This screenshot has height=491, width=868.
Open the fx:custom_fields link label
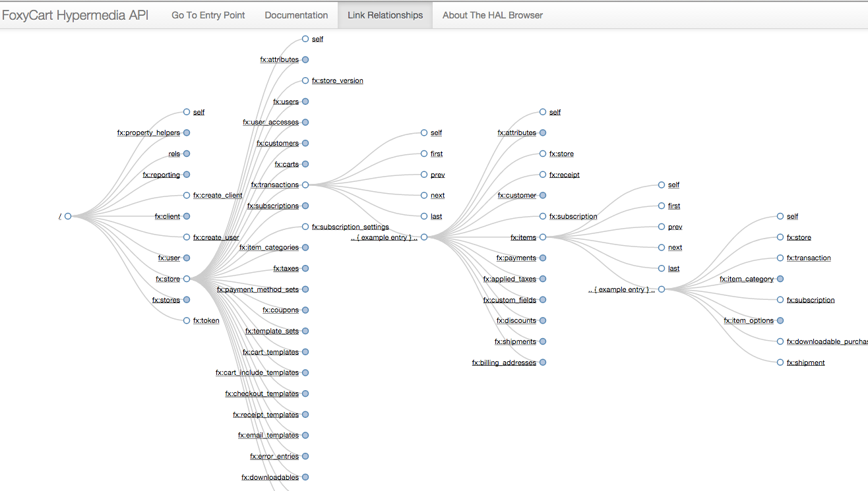click(510, 301)
